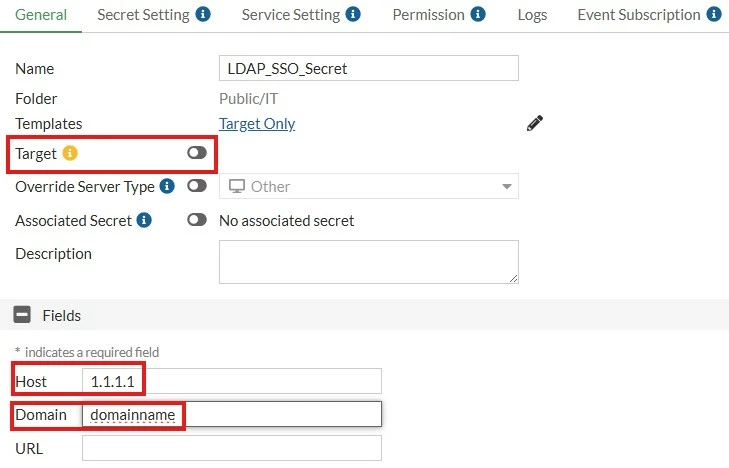Click the info icon beside Override Server Type
Viewport: 729px width, 468px height.
pos(167,186)
